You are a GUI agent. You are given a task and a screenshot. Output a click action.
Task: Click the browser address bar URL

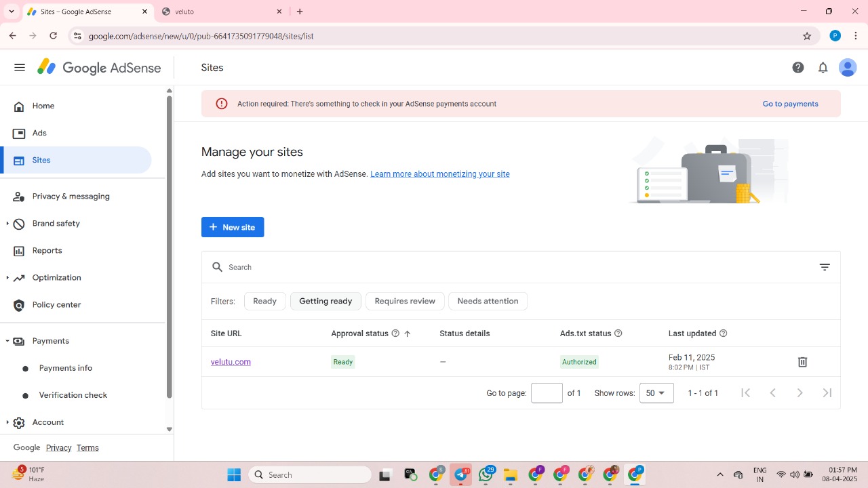coord(201,36)
